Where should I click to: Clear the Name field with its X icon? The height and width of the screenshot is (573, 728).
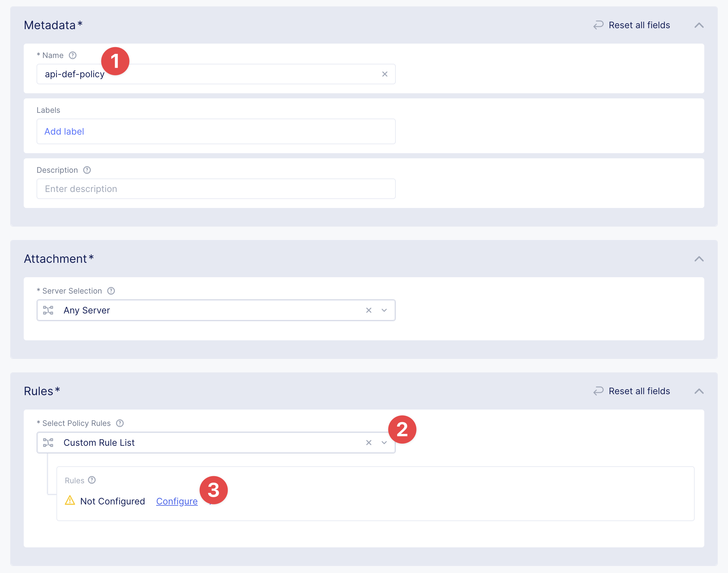click(x=385, y=74)
